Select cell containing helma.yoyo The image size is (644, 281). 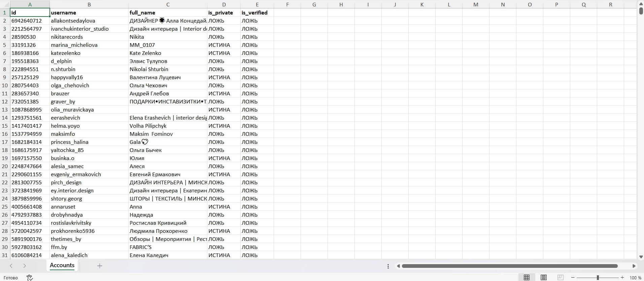(x=89, y=126)
